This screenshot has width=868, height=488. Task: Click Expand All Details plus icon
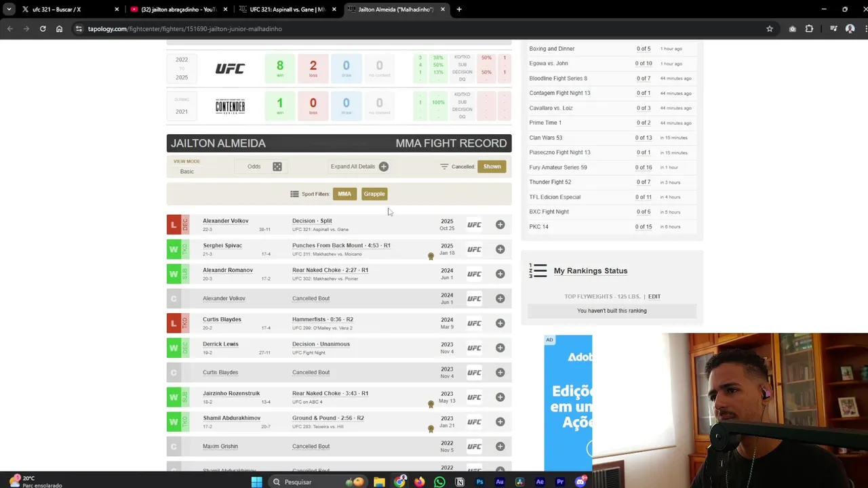(x=384, y=167)
